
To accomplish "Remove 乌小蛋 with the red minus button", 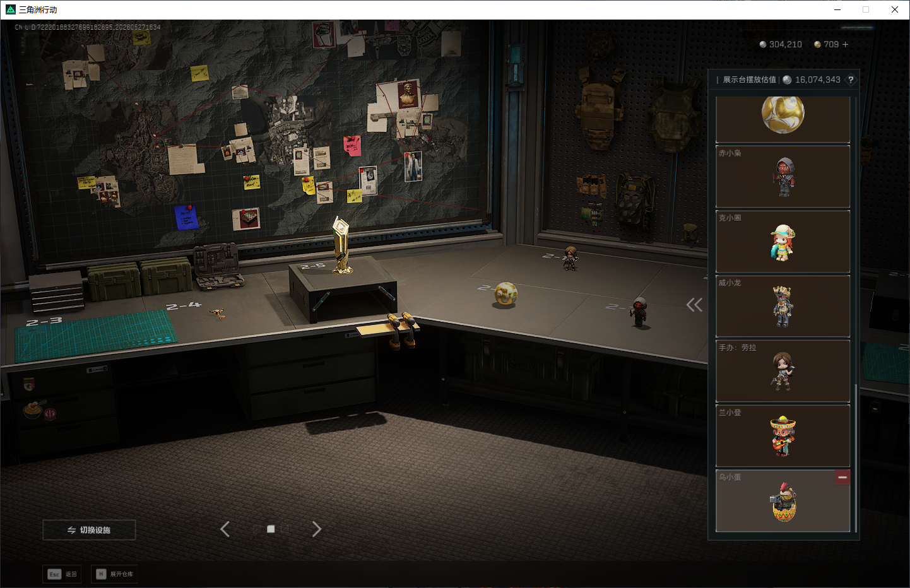I will 842,478.
